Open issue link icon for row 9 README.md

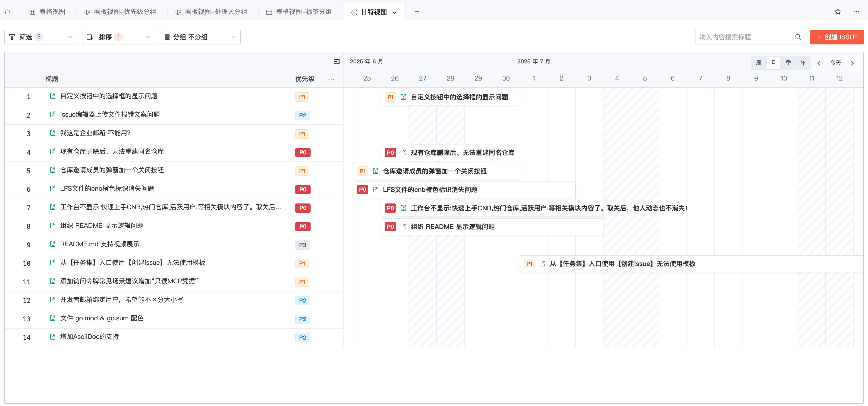click(x=53, y=244)
